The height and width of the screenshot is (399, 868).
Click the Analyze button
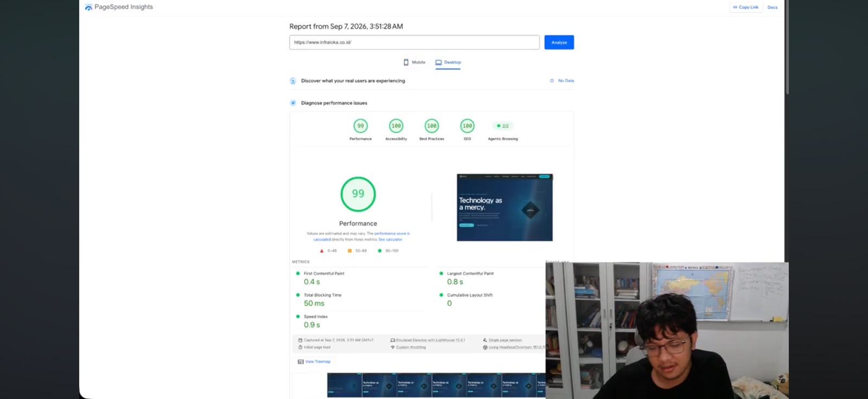click(x=559, y=42)
